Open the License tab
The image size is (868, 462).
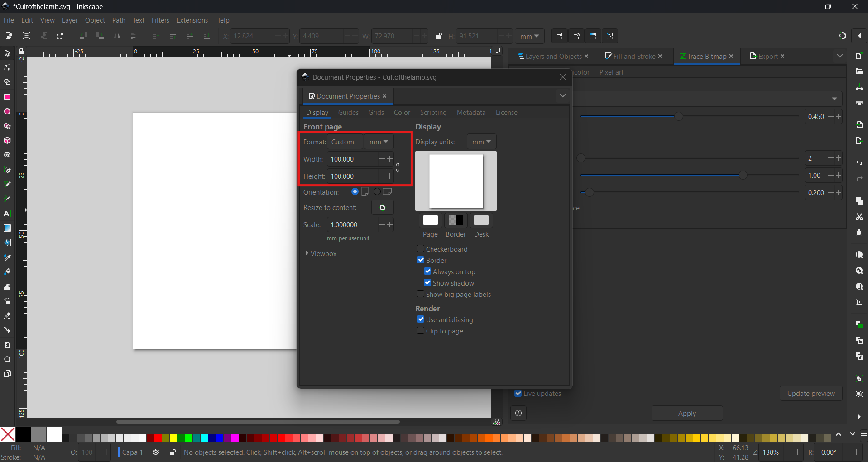point(506,113)
